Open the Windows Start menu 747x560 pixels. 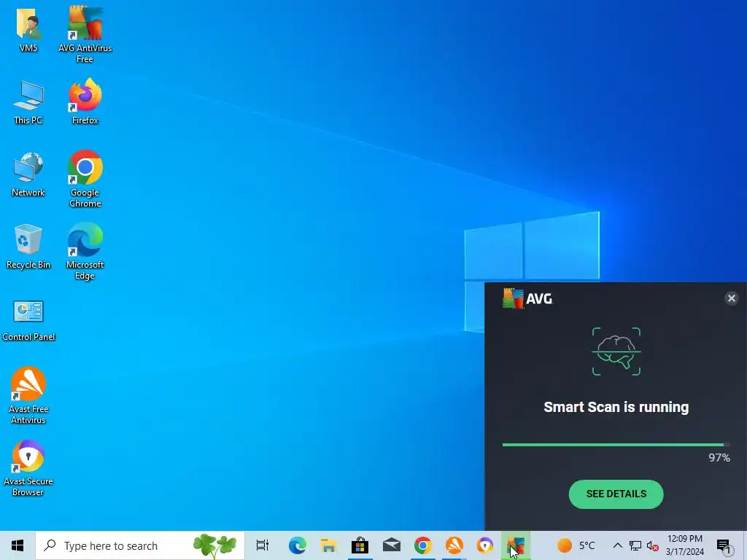tap(18, 545)
